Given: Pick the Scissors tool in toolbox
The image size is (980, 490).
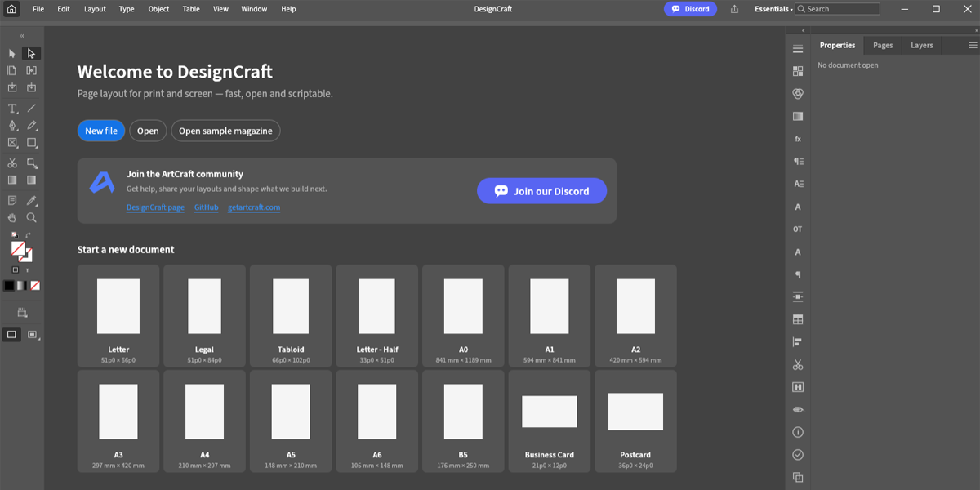Looking at the screenshot, I should pyautogui.click(x=12, y=163).
